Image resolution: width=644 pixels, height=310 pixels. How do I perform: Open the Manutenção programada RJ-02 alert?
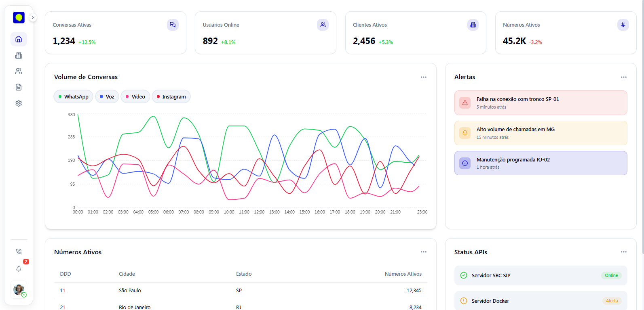tap(541, 163)
